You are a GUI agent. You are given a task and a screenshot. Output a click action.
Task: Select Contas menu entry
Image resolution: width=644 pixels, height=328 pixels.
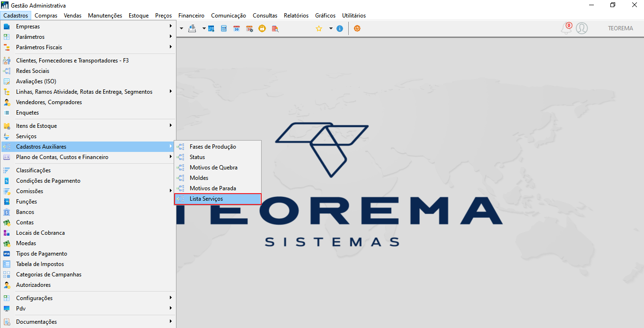point(88,222)
